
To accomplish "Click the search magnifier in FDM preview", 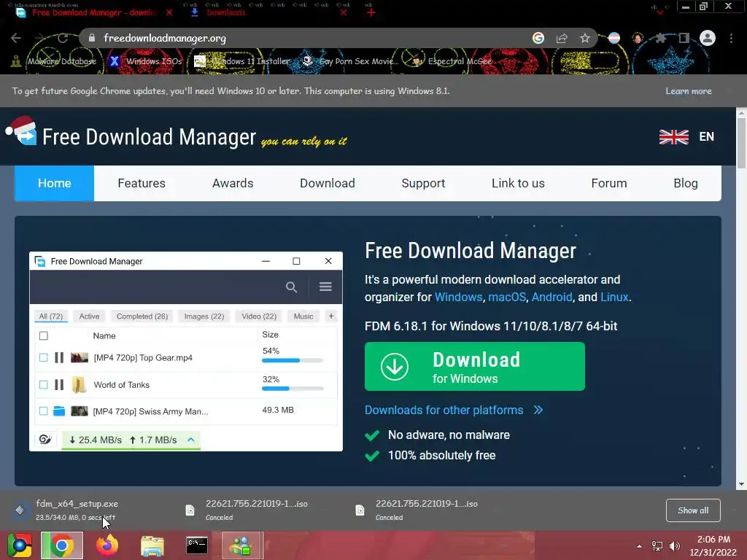I will [291, 287].
